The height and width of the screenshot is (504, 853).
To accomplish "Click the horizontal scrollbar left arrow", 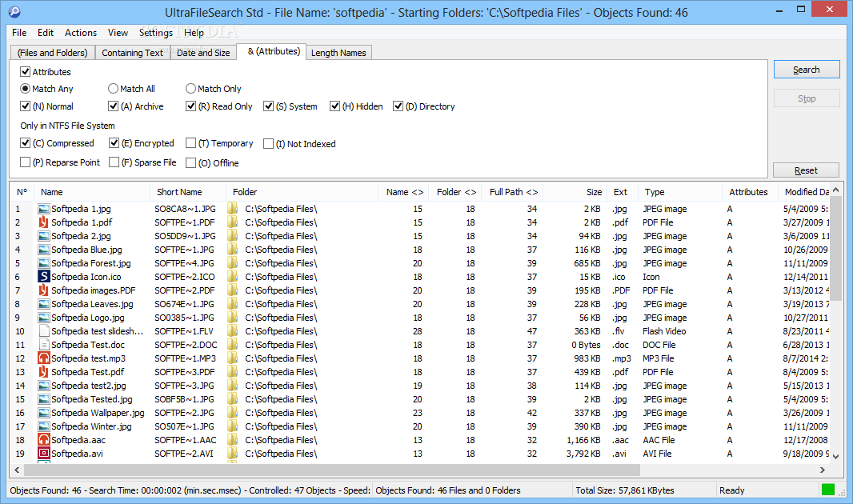I will pos(17,470).
